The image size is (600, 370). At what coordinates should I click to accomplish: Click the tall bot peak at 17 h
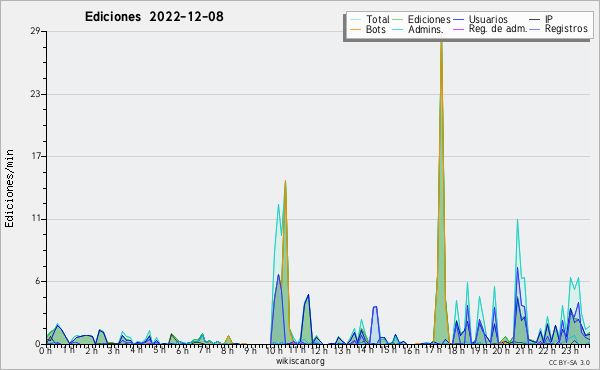(441, 191)
